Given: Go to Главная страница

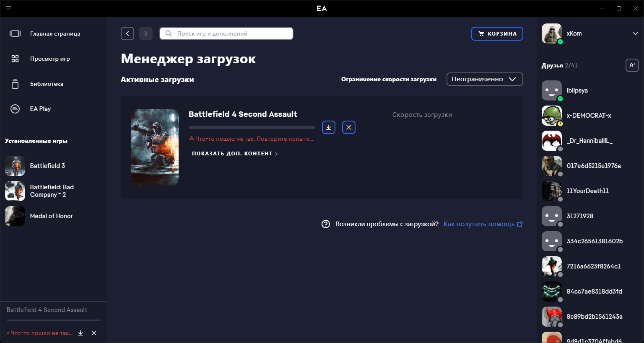Looking at the screenshot, I should pos(55,34).
